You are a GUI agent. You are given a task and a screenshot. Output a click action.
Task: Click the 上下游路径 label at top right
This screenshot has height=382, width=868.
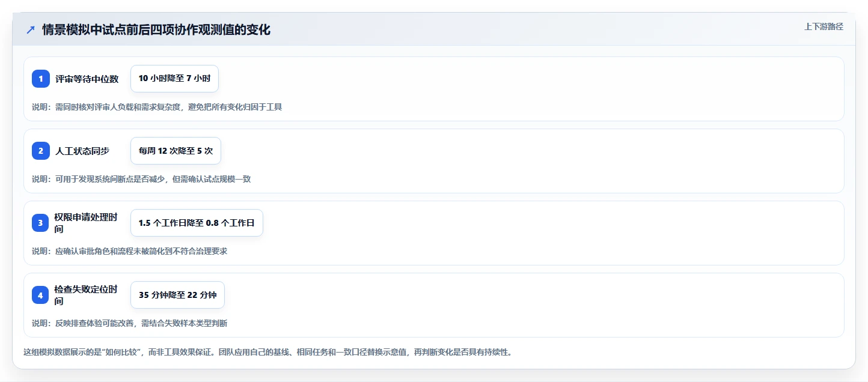[x=824, y=26]
